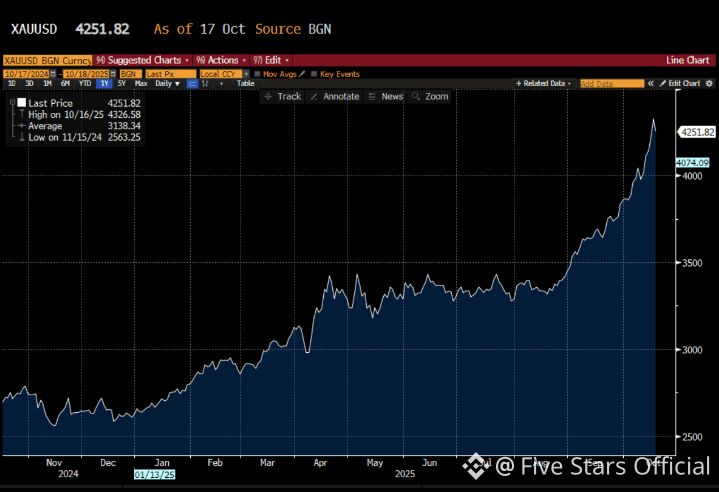Select the 1Y time range tab
The width and height of the screenshot is (719, 492).
click(105, 83)
